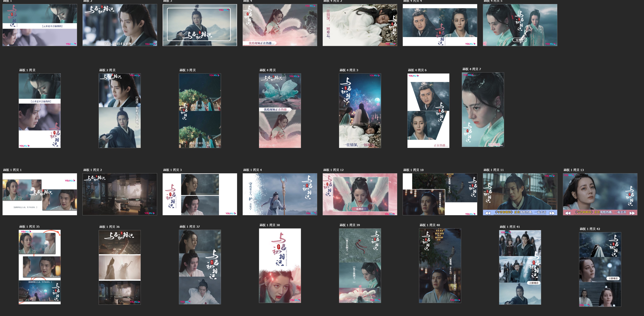
Task: Select the artboard label 画板 4 拷贝 7
Action: tap(472, 69)
